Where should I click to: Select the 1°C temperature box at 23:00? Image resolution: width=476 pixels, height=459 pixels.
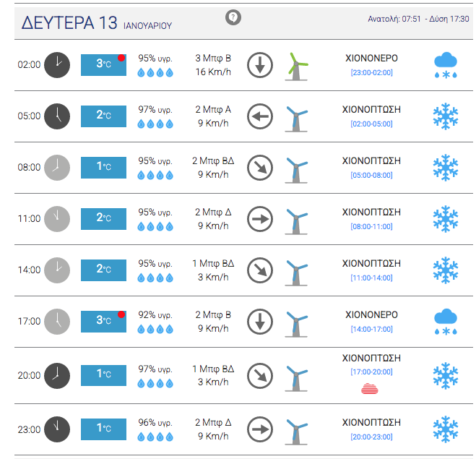coord(103,429)
